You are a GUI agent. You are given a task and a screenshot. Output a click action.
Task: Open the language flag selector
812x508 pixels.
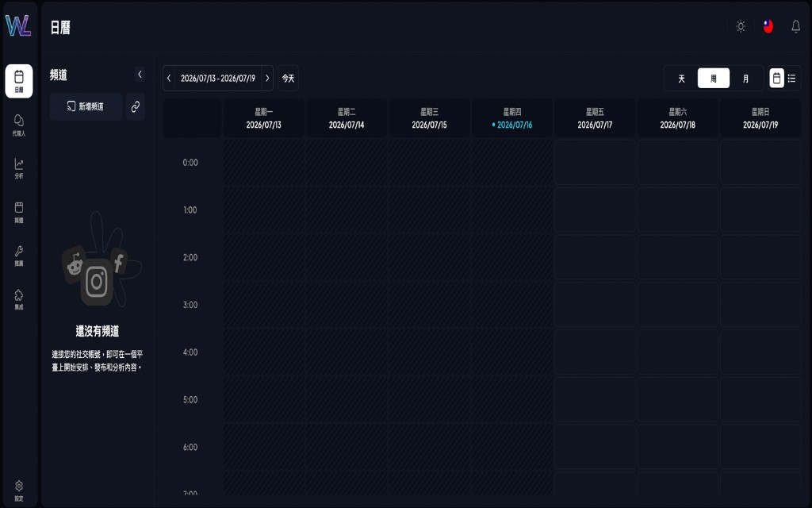click(x=768, y=26)
